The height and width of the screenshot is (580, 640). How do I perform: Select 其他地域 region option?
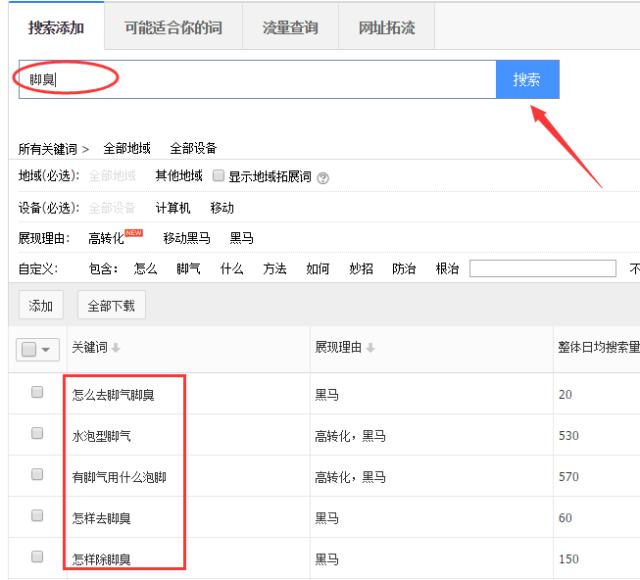(179, 176)
